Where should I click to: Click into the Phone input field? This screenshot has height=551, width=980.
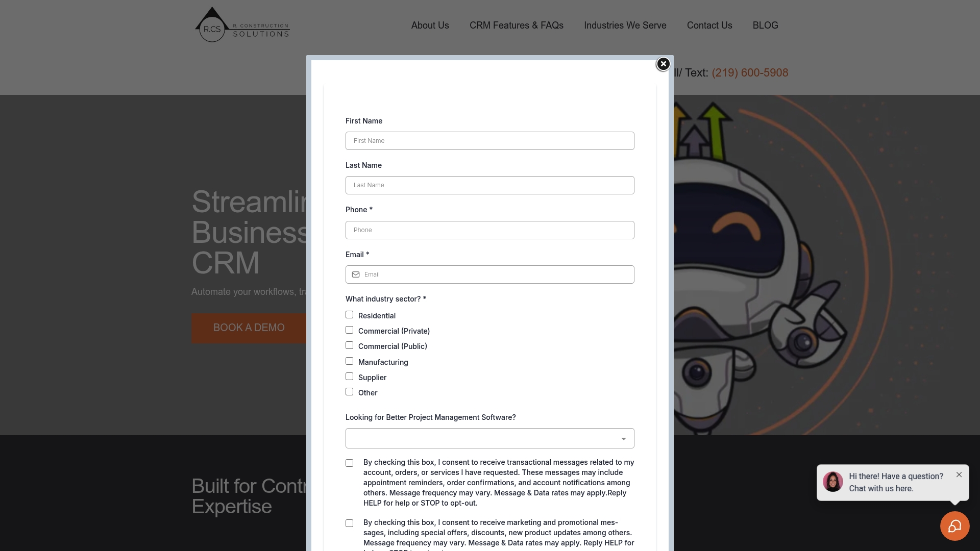pyautogui.click(x=489, y=230)
